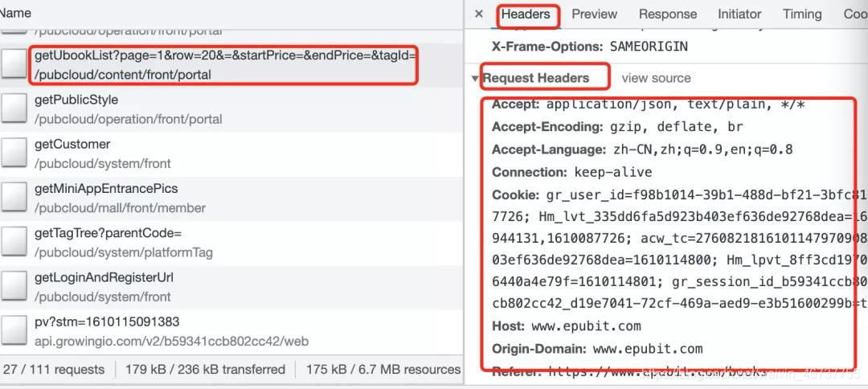868x389 pixels.
Task: Click the Name column header
Action: point(15,14)
